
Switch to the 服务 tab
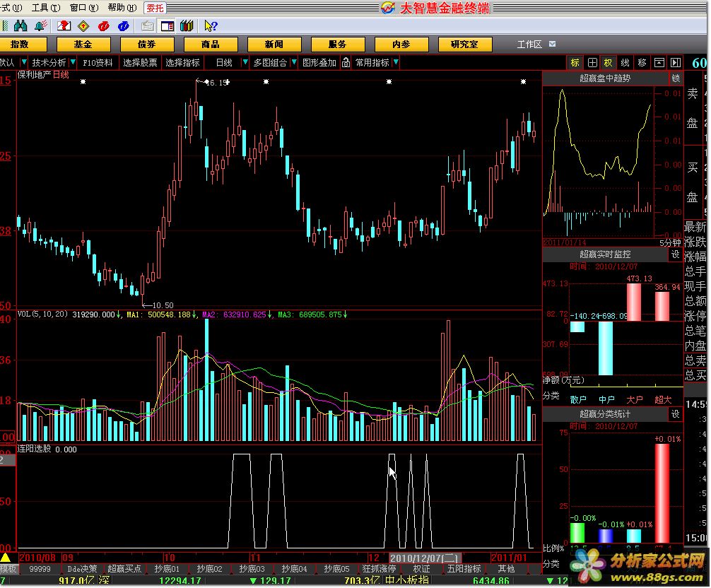337,45
